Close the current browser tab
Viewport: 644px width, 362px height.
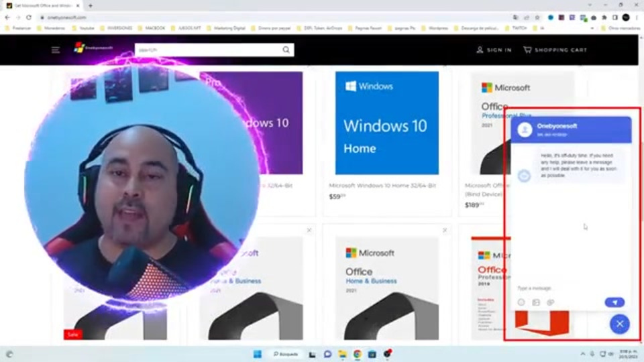78,6
